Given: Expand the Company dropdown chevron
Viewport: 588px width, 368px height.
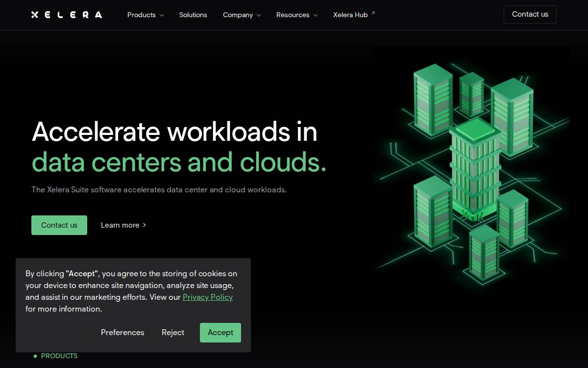Looking at the screenshot, I should pos(259,15).
